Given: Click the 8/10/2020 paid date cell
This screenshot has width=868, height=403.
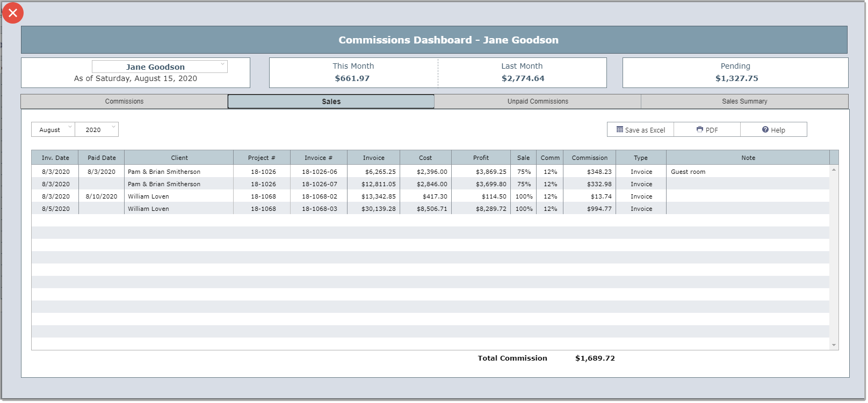Looking at the screenshot, I should coord(102,196).
